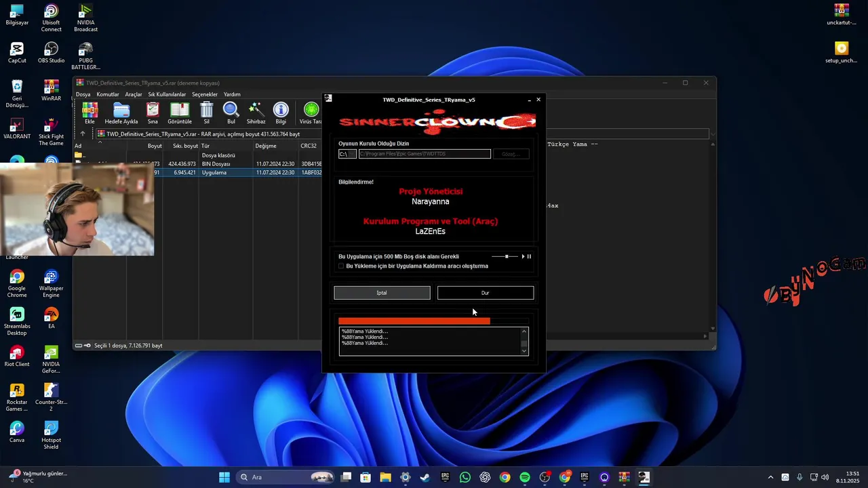The image size is (868, 488).
Task: Click the Canva desktop icon
Action: (17, 432)
